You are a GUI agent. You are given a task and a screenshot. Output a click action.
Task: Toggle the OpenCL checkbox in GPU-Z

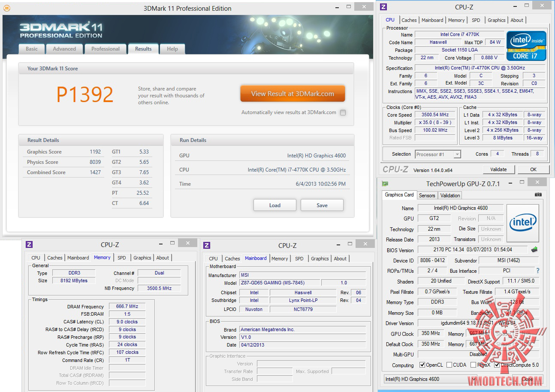[x=422, y=365]
